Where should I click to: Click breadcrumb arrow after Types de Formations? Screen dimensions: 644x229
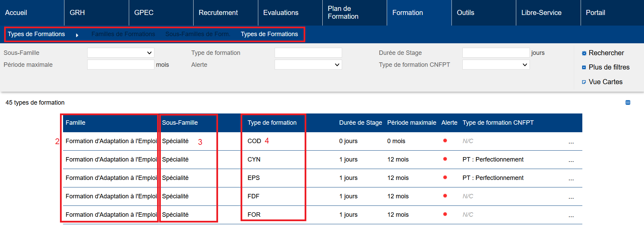click(77, 35)
